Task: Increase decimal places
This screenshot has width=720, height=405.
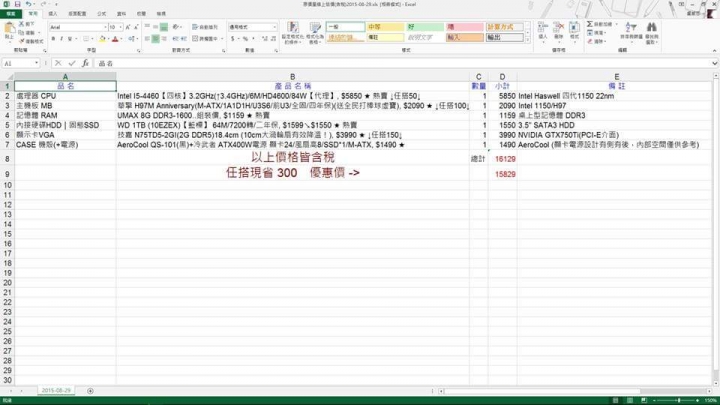Action: pyautogui.click(x=265, y=39)
